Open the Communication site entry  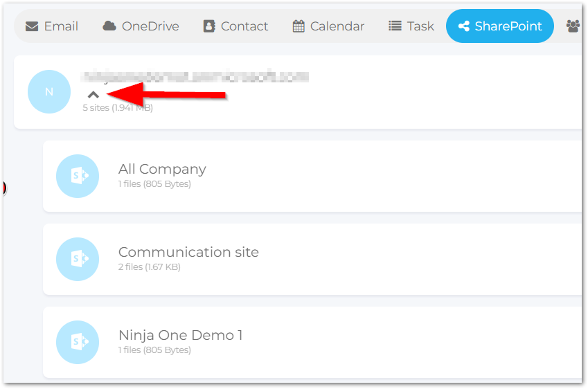click(188, 252)
